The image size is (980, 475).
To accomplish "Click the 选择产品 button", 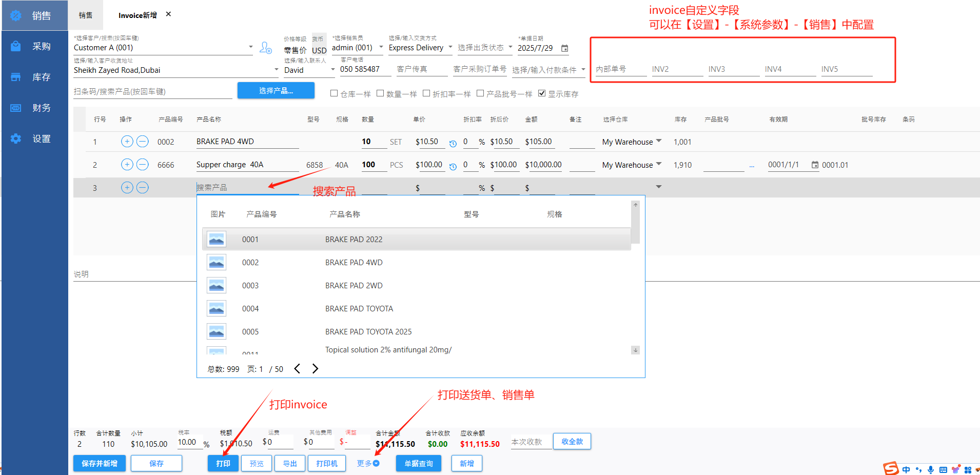I will [276, 91].
